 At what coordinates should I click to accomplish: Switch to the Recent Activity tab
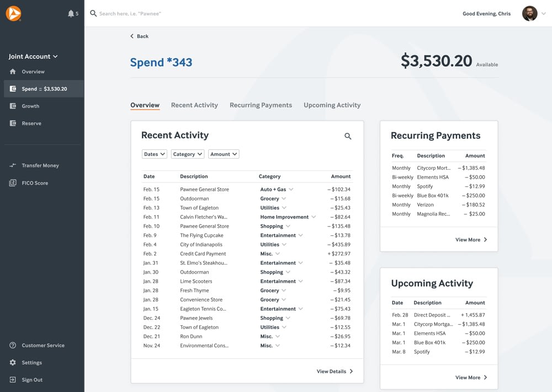click(x=194, y=105)
